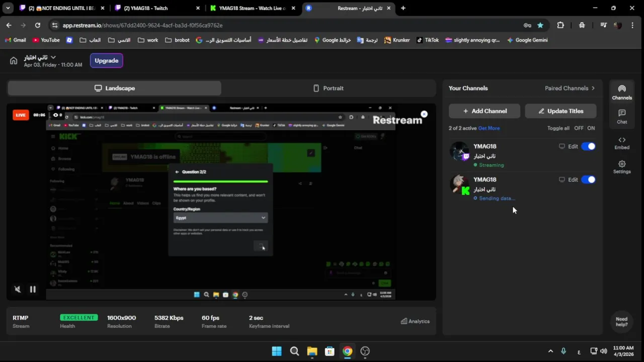Open YouTube bookmark
644x362 pixels.
(x=46, y=40)
